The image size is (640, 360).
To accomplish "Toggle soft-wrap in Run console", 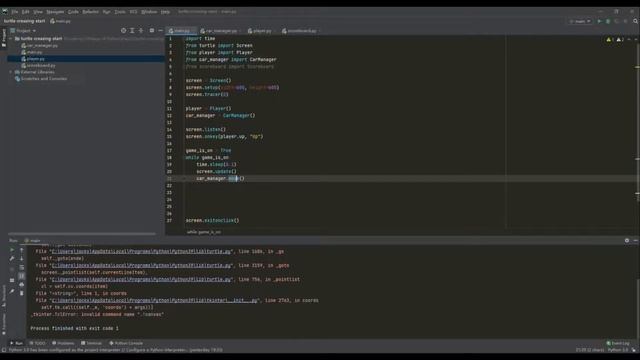I will 22,268.
